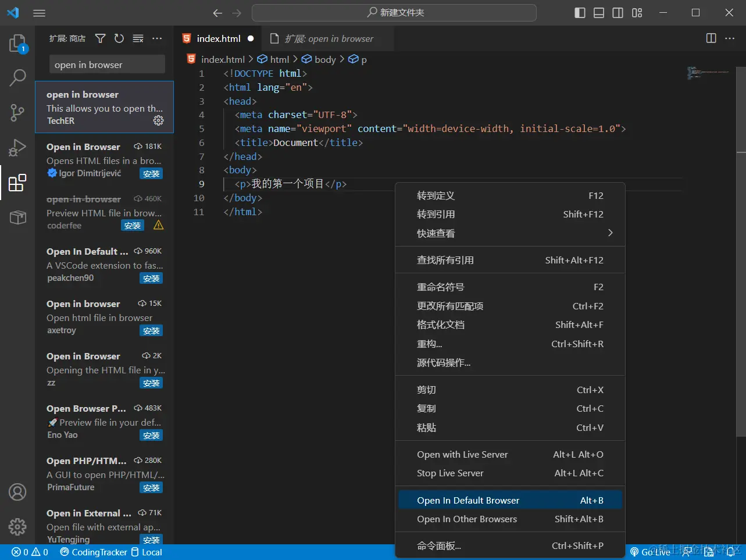
Task: Choose 查找所有引用 menu entry
Action: 510,260
